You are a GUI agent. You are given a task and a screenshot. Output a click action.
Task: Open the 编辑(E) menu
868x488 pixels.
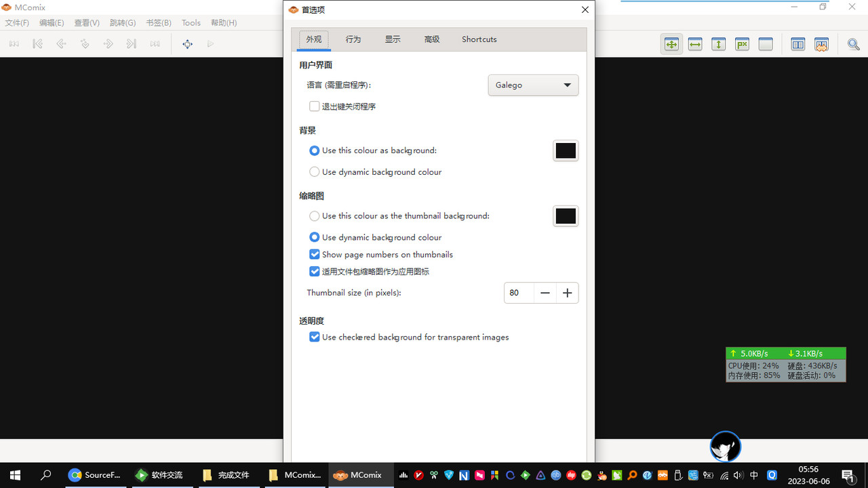52,23
